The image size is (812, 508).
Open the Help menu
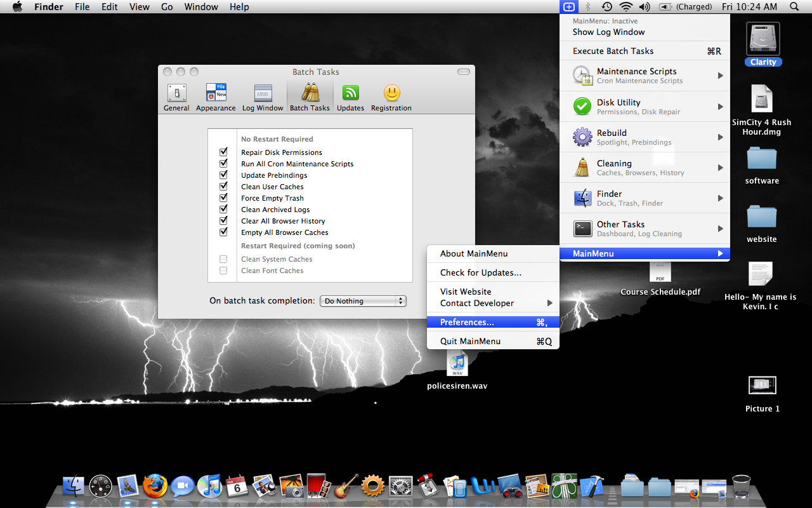pyautogui.click(x=239, y=7)
